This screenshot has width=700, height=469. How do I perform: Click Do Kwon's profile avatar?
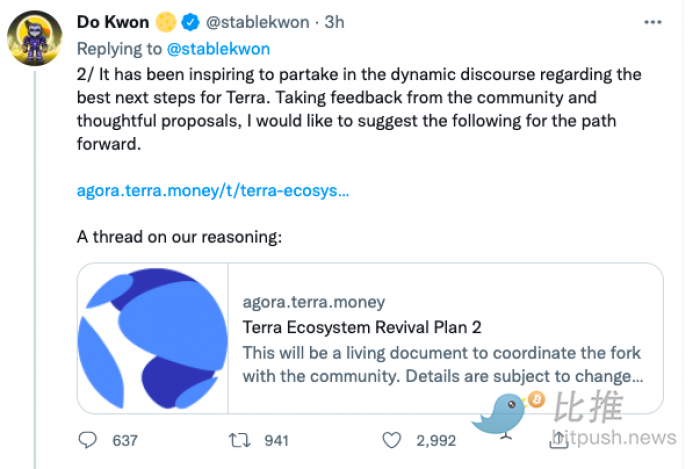[35, 38]
